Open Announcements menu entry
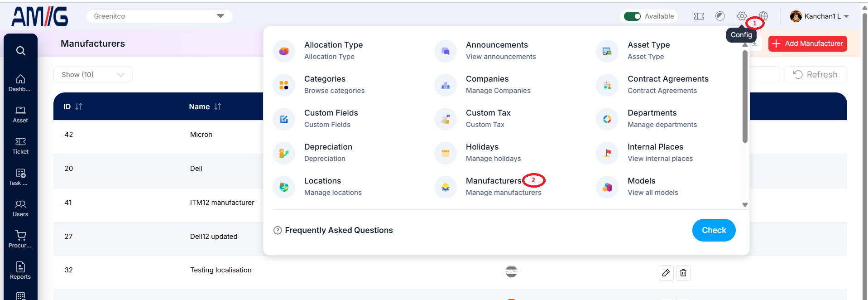Screen dimensions: 868x300 click(x=501, y=50)
